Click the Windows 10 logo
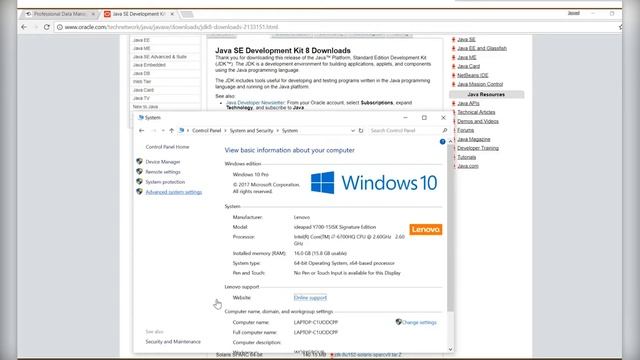Image resolution: width=640 pixels, height=360 pixels. 374,182
